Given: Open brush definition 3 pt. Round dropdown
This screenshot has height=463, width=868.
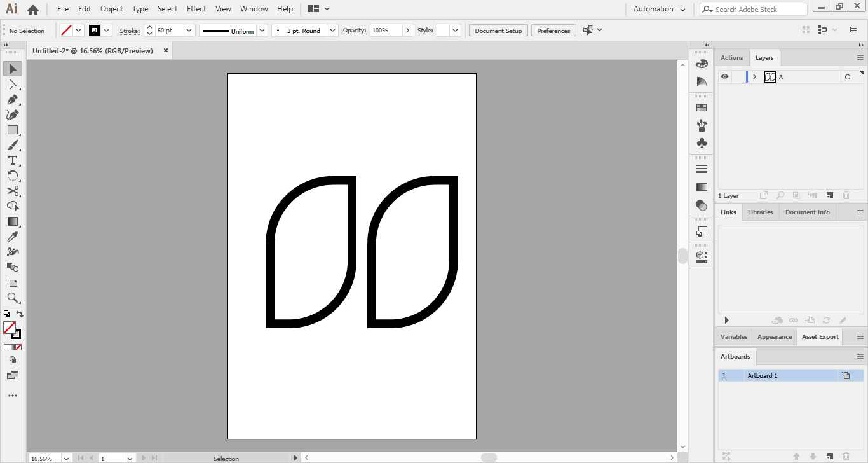Looking at the screenshot, I should [x=333, y=31].
